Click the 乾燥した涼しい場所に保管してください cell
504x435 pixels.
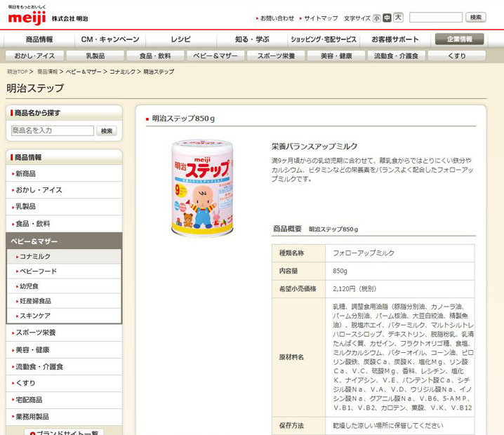click(400, 426)
